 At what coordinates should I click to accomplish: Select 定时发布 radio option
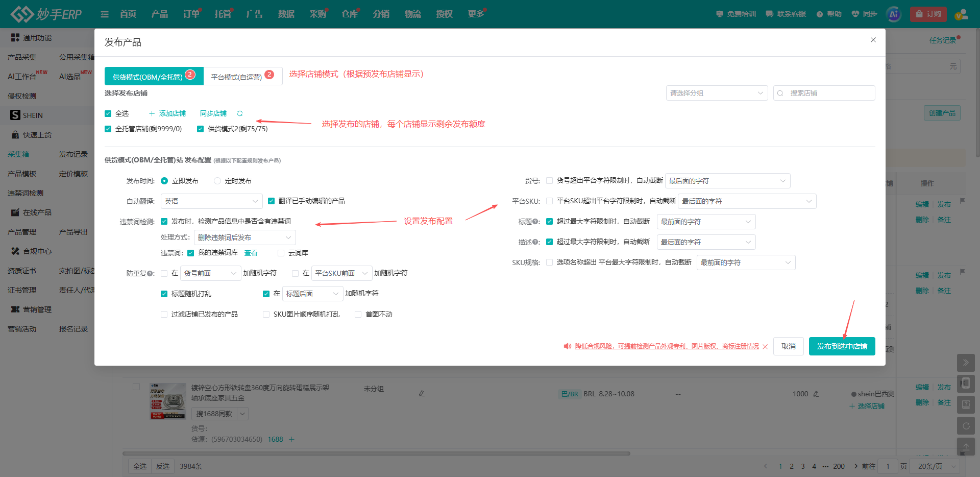coord(217,181)
